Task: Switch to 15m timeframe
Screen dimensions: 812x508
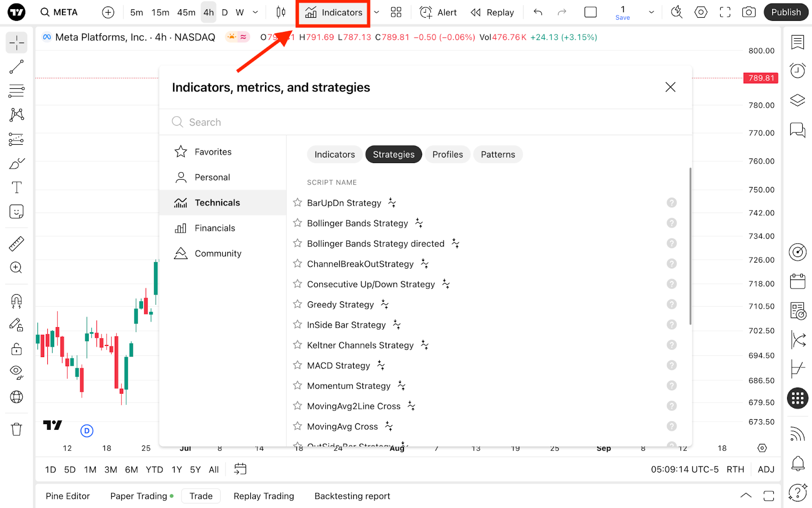Action: pyautogui.click(x=160, y=12)
